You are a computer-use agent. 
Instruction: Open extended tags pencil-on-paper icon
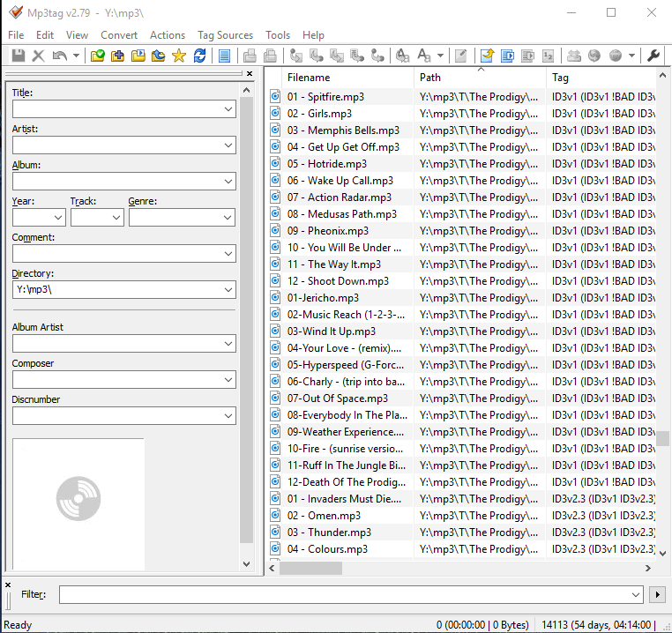click(x=460, y=56)
